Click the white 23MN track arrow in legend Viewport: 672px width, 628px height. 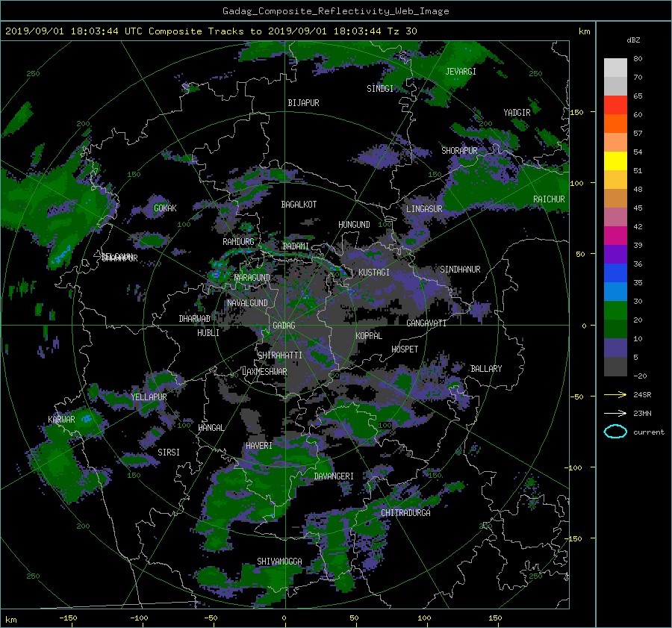coord(615,413)
